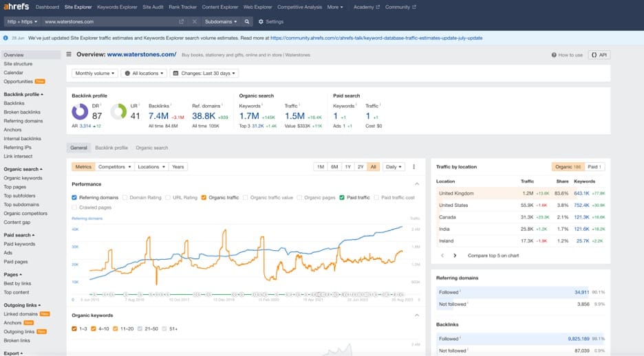Collapse the Performance section chevron

[416, 184]
